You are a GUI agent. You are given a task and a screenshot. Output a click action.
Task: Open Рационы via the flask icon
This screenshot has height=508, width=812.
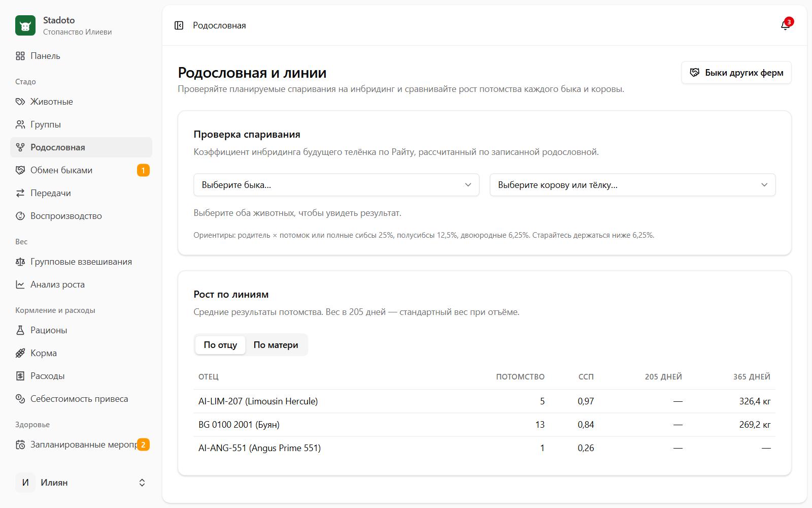click(20, 330)
